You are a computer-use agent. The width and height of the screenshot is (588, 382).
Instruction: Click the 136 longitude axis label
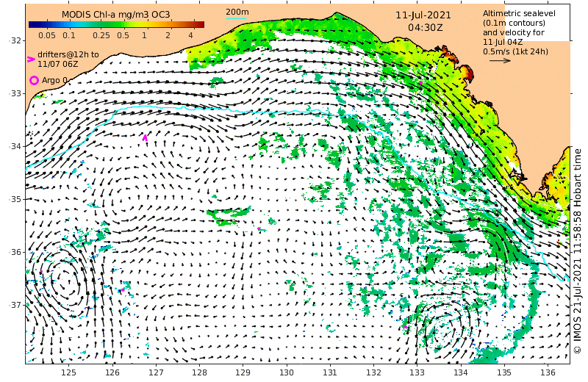[548, 372]
